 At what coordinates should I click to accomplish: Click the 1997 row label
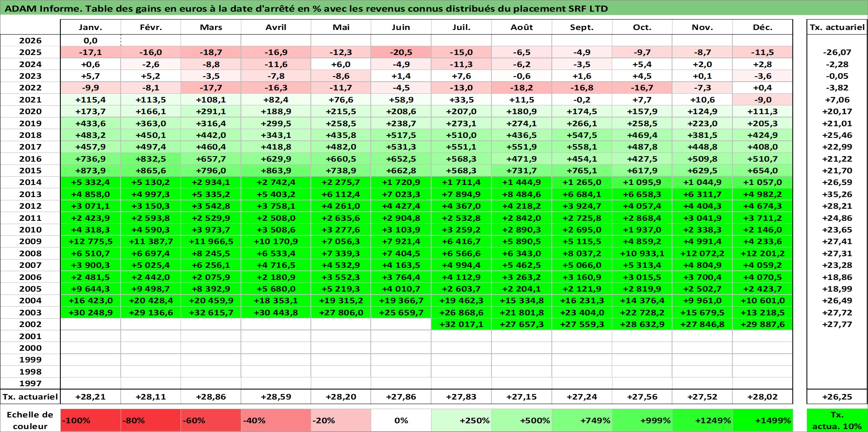30,383
